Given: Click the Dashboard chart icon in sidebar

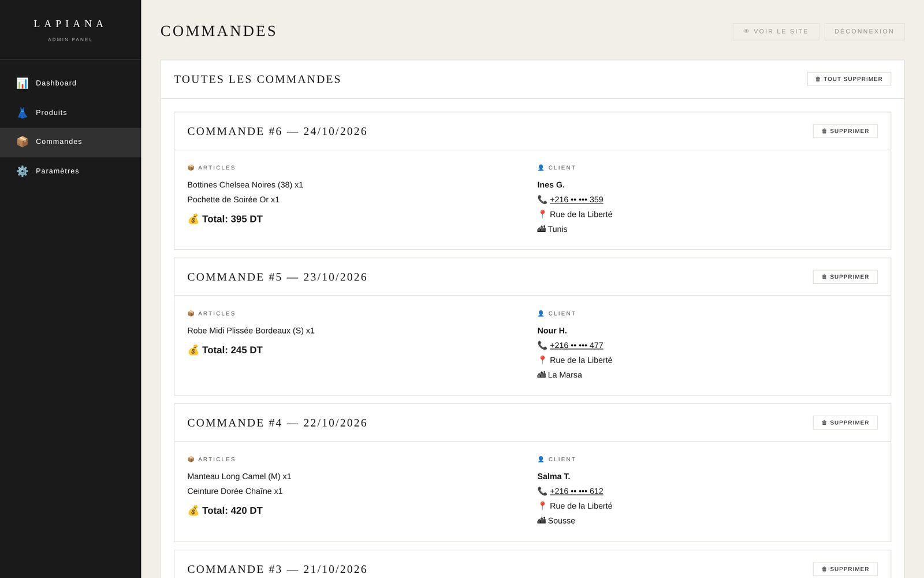Looking at the screenshot, I should [23, 83].
